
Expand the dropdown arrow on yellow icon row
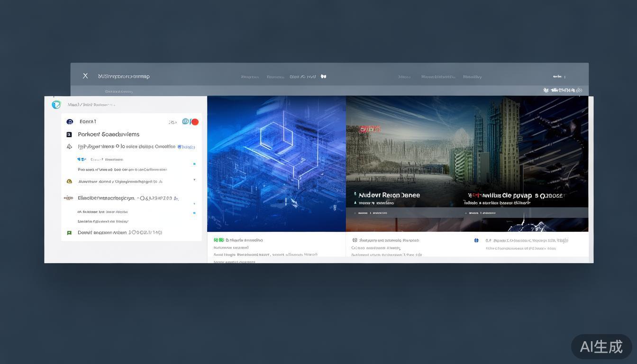click(x=194, y=180)
